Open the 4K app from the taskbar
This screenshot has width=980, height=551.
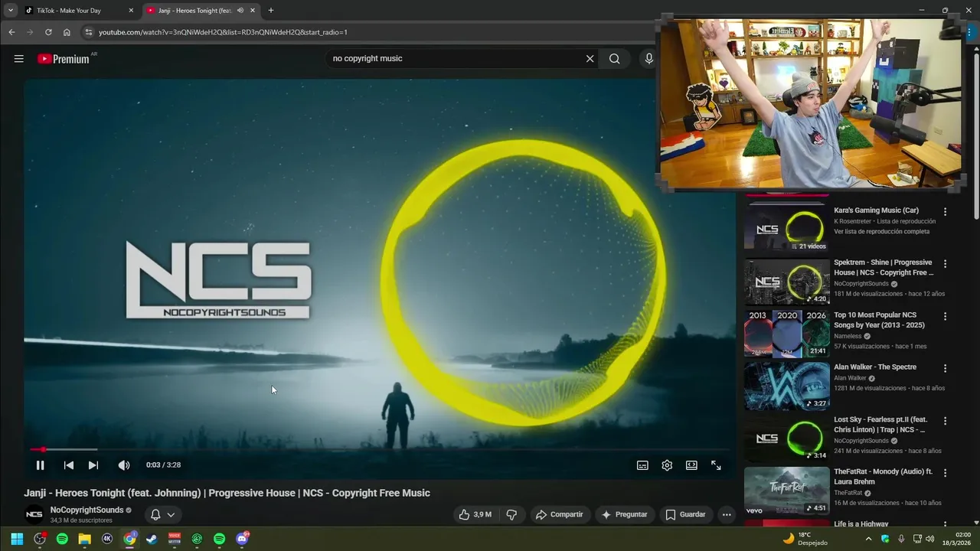coord(107,539)
